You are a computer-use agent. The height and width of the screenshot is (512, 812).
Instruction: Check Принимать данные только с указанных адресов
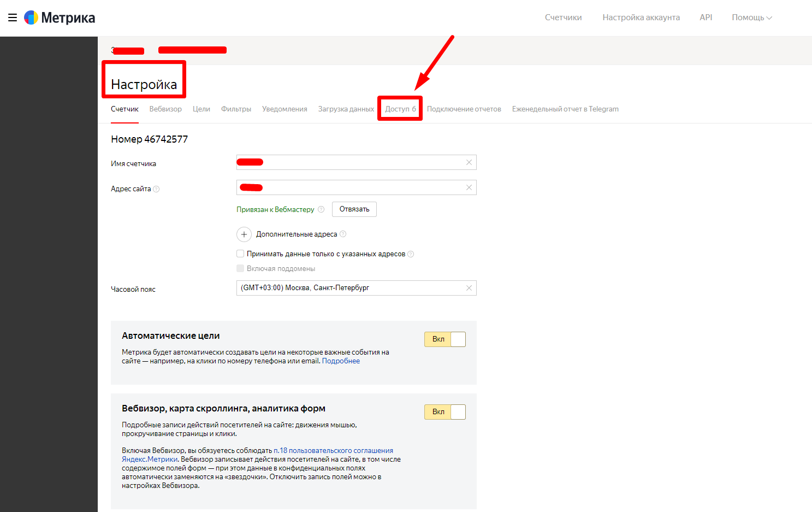pos(240,254)
